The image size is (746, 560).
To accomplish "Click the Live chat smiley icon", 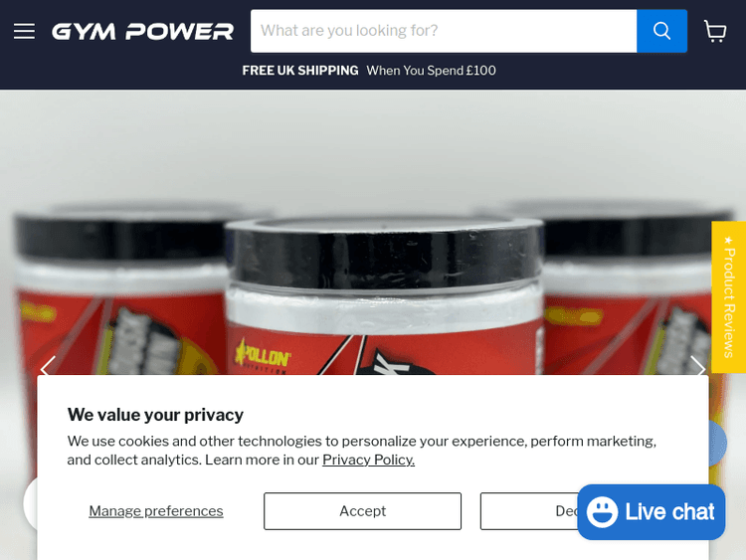I will (x=602, y=512).
